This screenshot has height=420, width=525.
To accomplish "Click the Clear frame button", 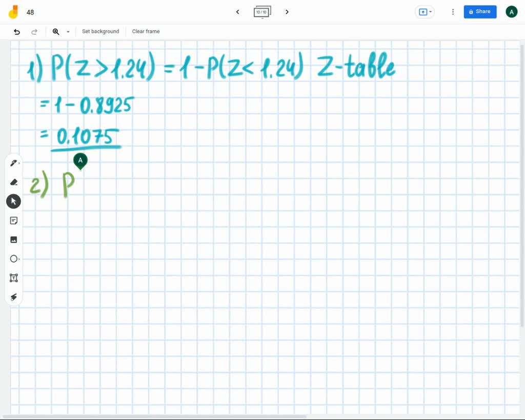I will [x=146, y=31].
